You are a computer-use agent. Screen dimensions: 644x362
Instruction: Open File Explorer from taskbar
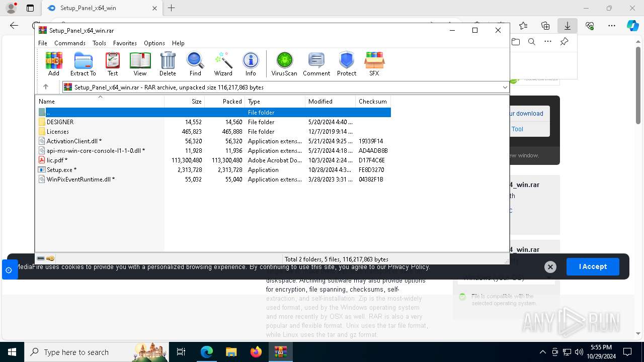click(x=231, y=352)
